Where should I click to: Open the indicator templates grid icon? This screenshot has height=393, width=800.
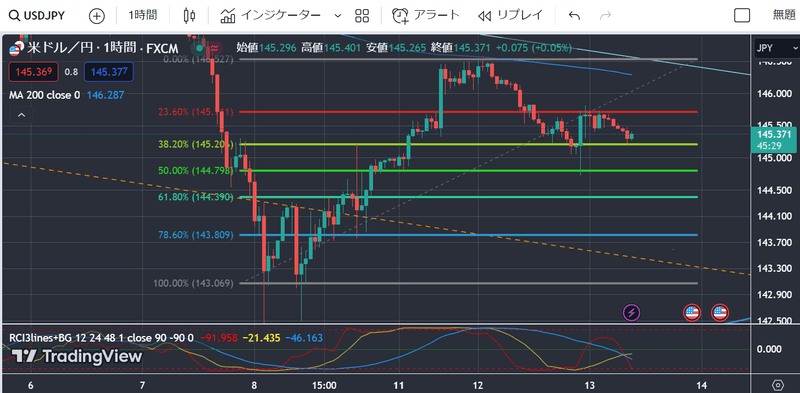[362, 16]
